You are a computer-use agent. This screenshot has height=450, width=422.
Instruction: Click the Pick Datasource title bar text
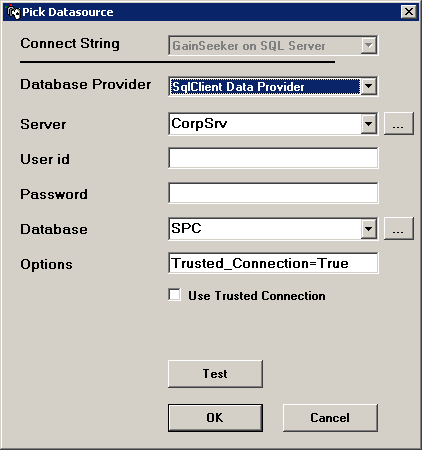[x=68, y=12]
